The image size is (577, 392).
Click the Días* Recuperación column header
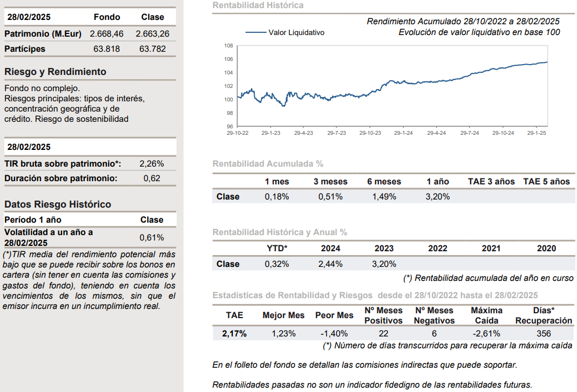click(544, 315)
